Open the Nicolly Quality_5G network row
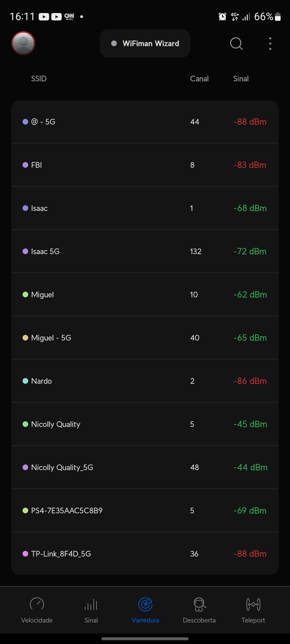This screenshot has height=644, width=290. (145, 467)
